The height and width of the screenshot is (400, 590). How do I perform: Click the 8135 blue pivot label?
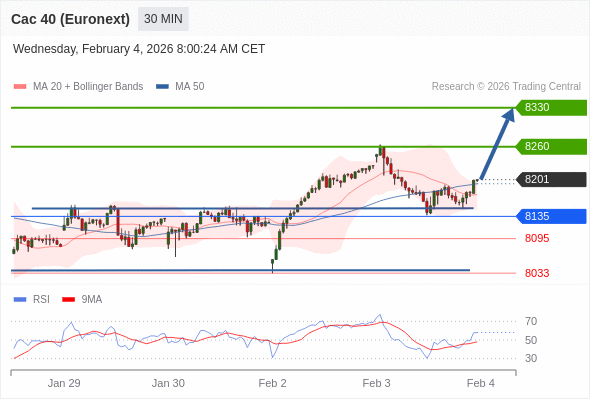point(551,216)
